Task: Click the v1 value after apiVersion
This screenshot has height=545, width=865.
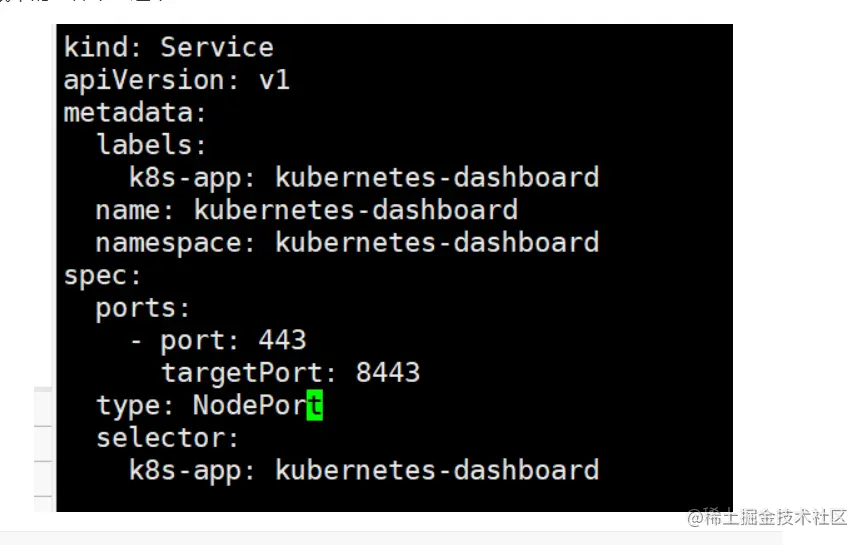Action: (x=273, y=80)
